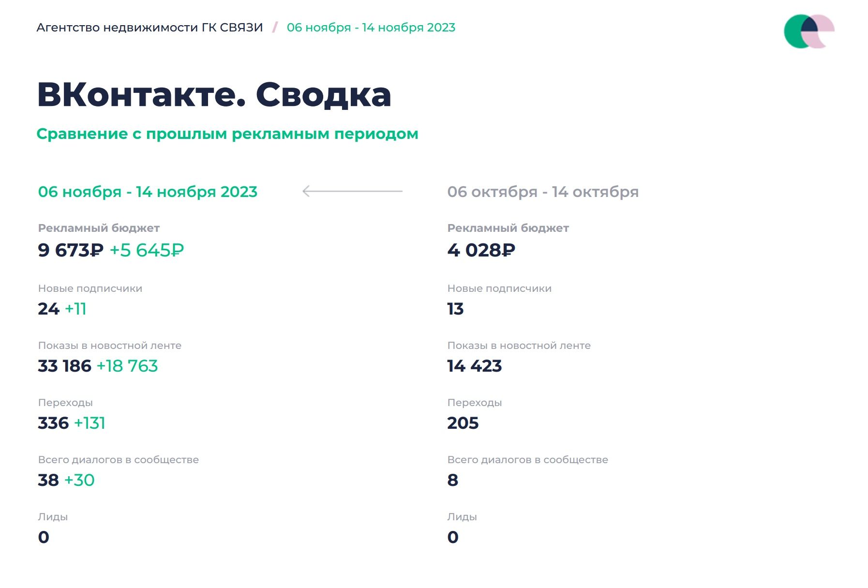This screenshot has width=868, height=588.
Task: Click the title 'ВКонтакте. Сводка'
Action: [214, 94]
